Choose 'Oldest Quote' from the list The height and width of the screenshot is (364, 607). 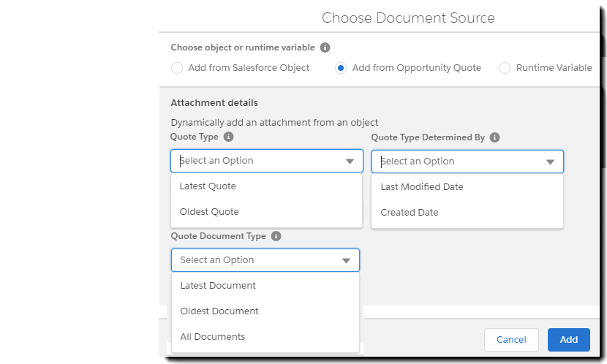pos(209,212)
